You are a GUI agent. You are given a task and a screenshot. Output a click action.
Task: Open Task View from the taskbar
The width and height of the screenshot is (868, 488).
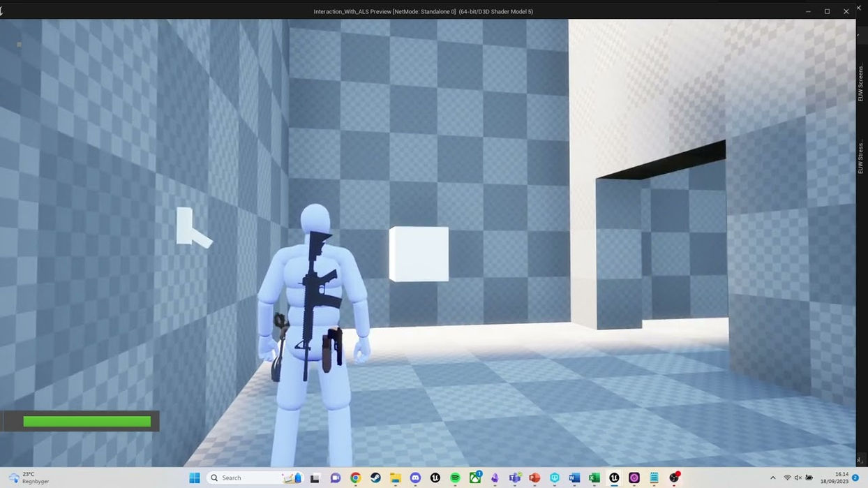(x=315, y=478)
